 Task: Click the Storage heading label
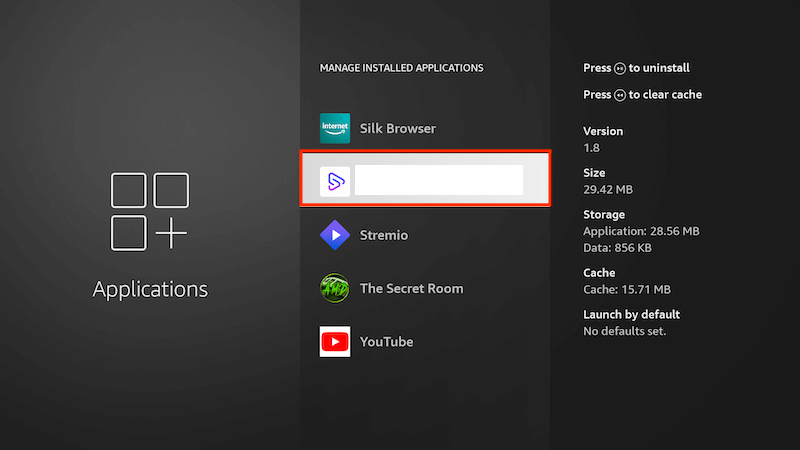click(x=604, y=215)
